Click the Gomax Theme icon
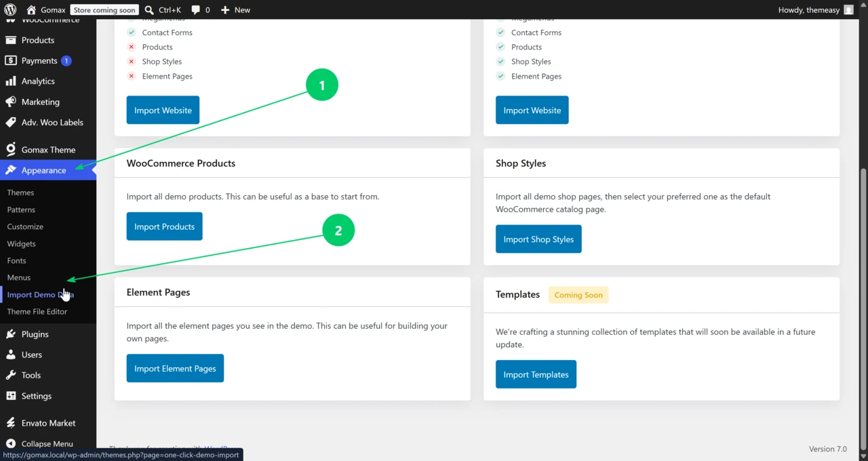 pyautogui.click(x=11, y=149)
